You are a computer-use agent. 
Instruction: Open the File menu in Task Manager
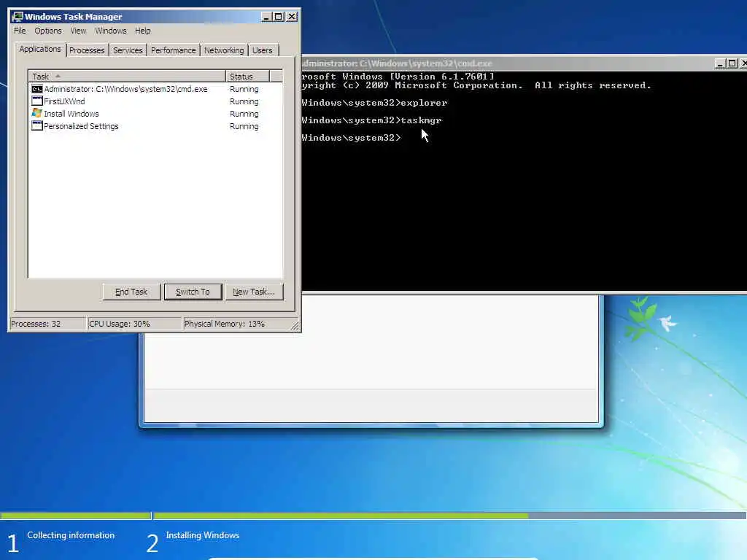(x=20, y=31)
